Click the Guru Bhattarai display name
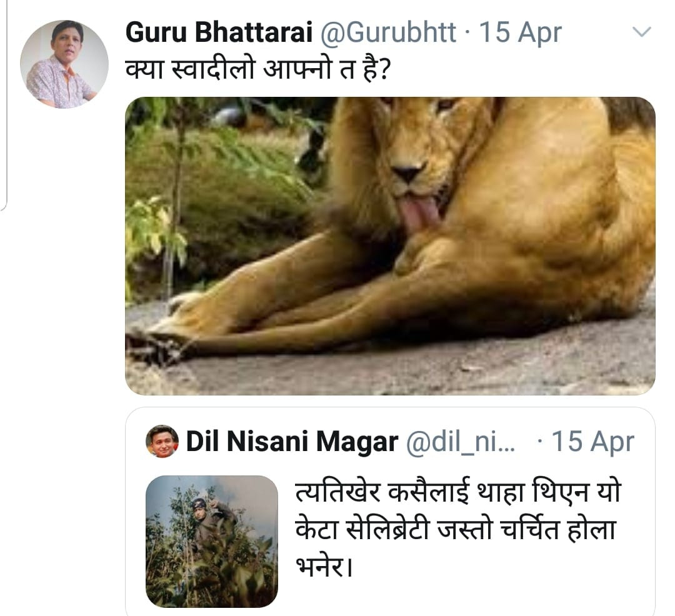Image resolution: width=675 pixels, height=616 pixels. (219, 33)
